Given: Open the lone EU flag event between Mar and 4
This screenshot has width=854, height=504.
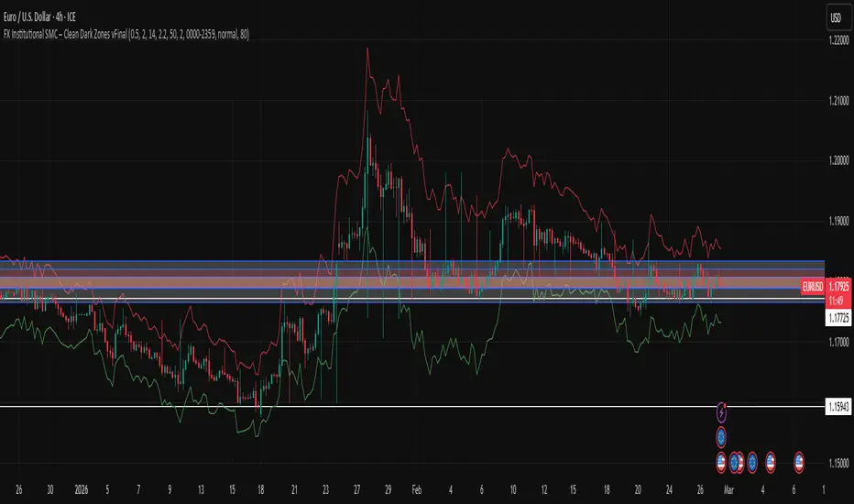Looking at the screenshot, I should (x=752, y=463).
